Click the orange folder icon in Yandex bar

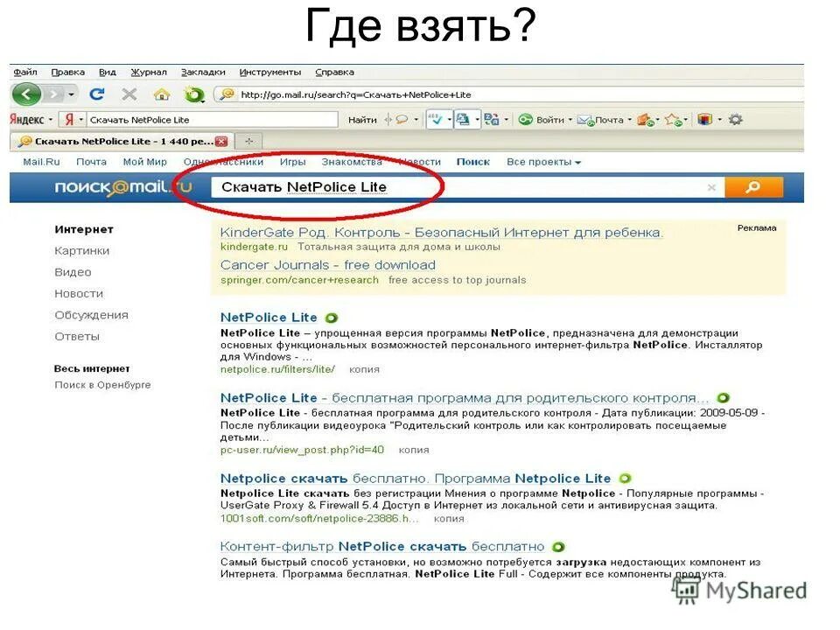pyautogui.click(x=646, y=120)
